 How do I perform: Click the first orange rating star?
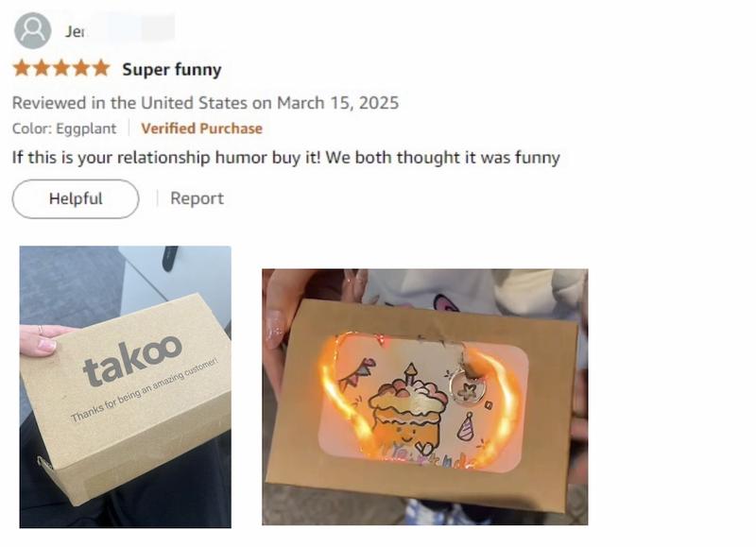click(x=21, y=69)
